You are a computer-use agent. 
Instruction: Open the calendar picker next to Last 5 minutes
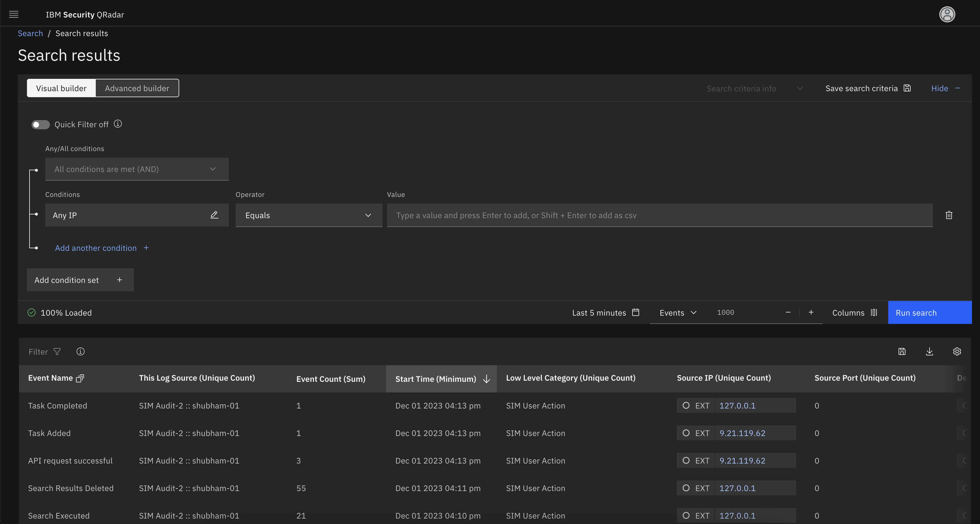[x=635, y=312]
